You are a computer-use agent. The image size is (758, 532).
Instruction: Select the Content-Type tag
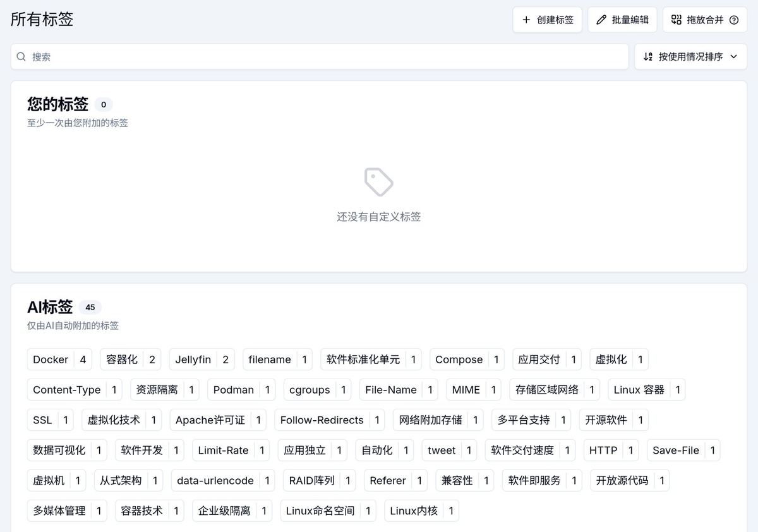pyautogui.click(x=75, y=390)
